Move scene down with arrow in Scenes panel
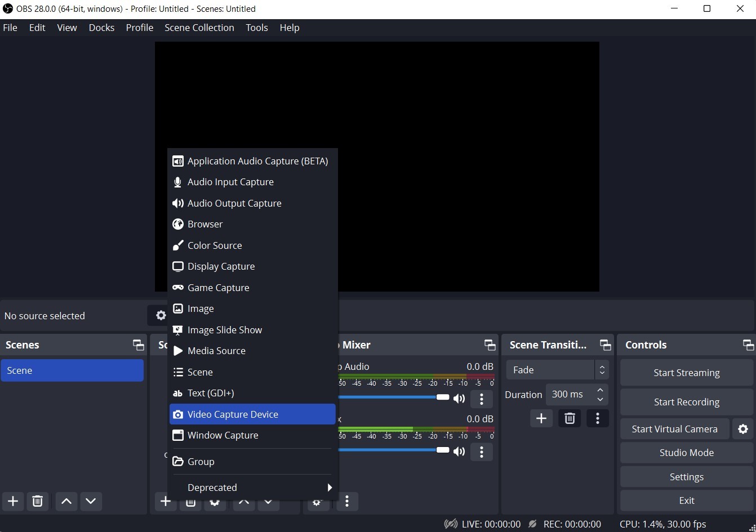756x532 pixels. pos(91,501)
